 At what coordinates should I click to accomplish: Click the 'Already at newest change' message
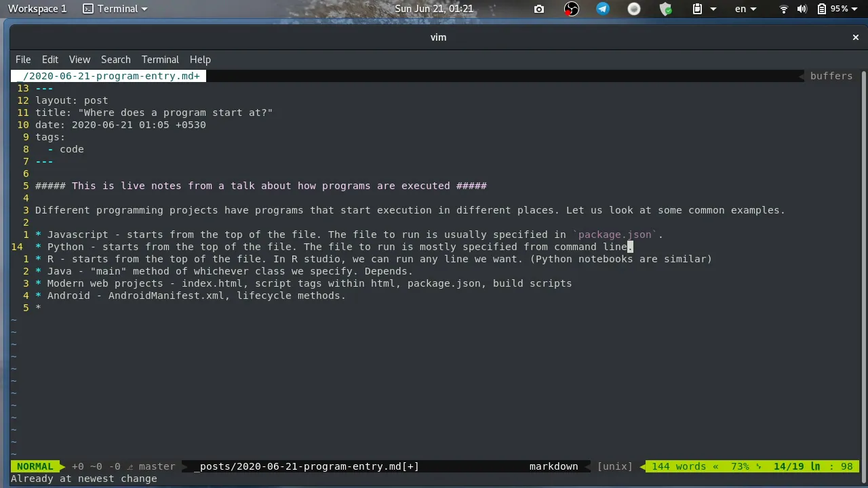pos(84,479)
